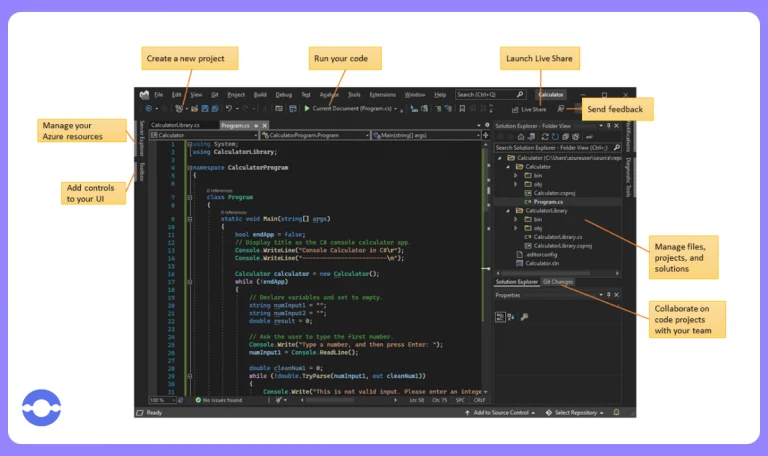Click the Refresh icon in Solution Explorer
Viewport: 768px width, 456px height.
click(555, 137)
